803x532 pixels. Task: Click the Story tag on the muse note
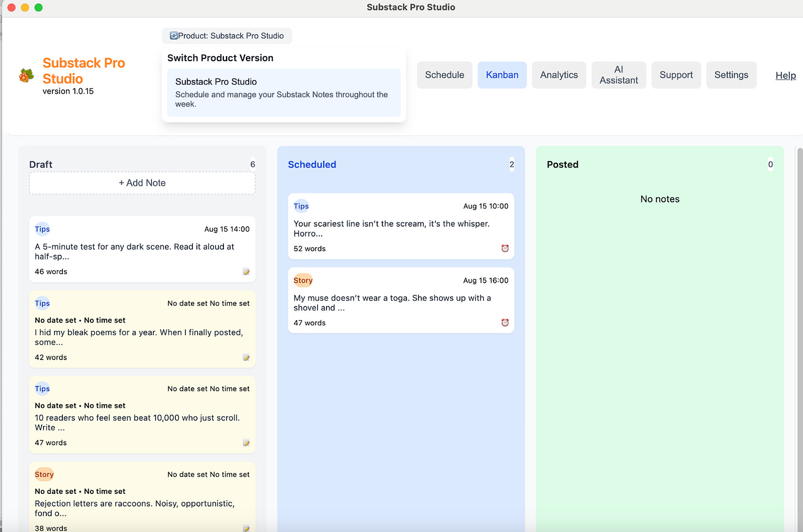click(x=303, y=281)
